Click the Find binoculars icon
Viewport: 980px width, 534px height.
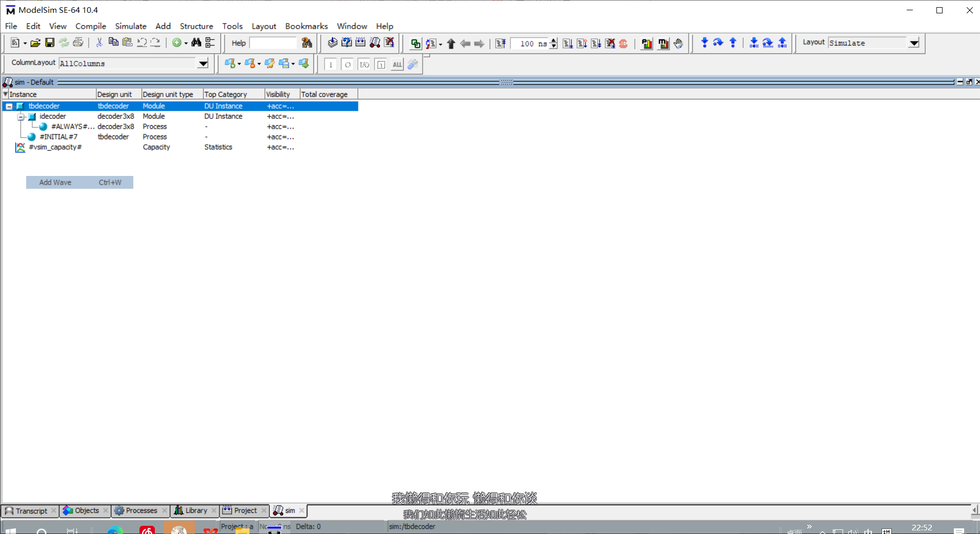coord(196,43)
